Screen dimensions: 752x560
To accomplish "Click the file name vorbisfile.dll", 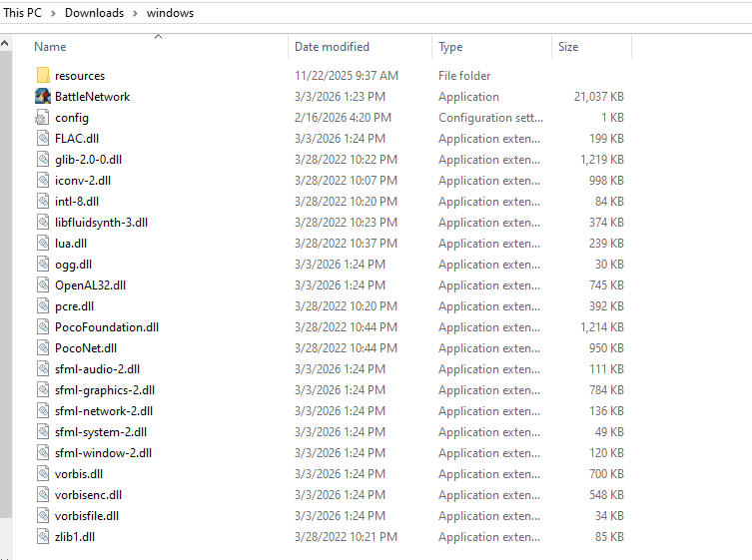I will pos(87,516).
